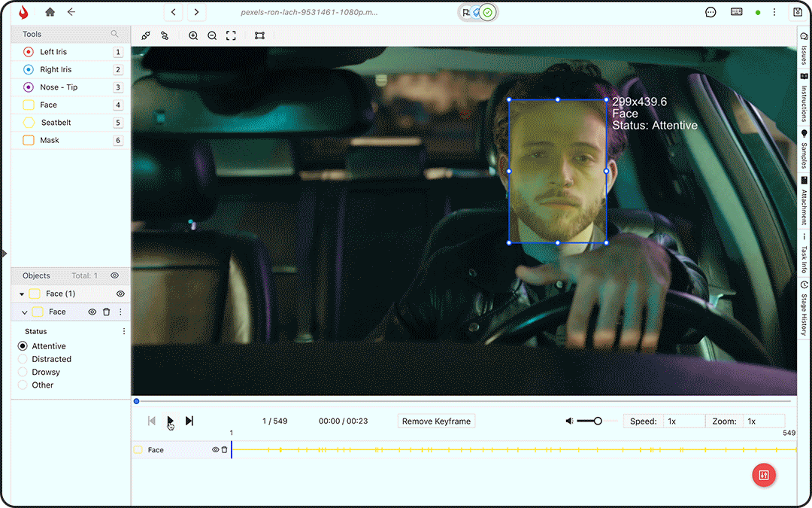Select the Drowsy status radio button

[x=23, y=372]
